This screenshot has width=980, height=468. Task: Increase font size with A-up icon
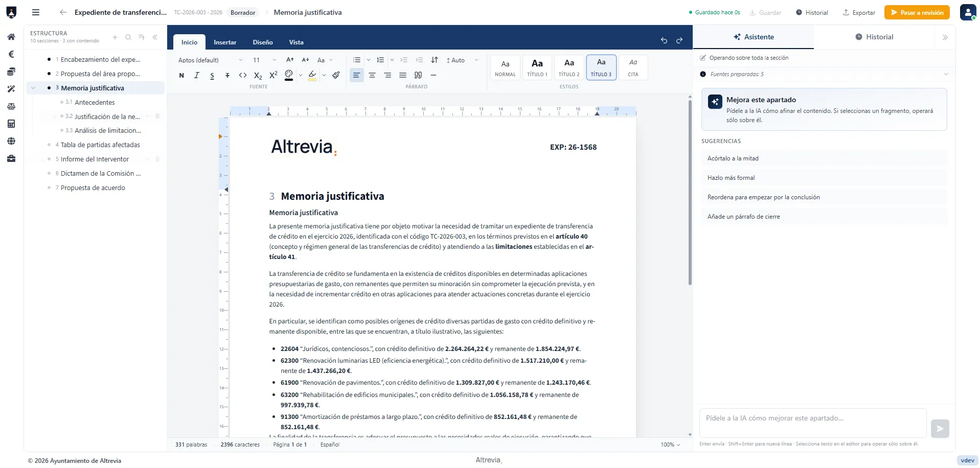tap(290, 60)
